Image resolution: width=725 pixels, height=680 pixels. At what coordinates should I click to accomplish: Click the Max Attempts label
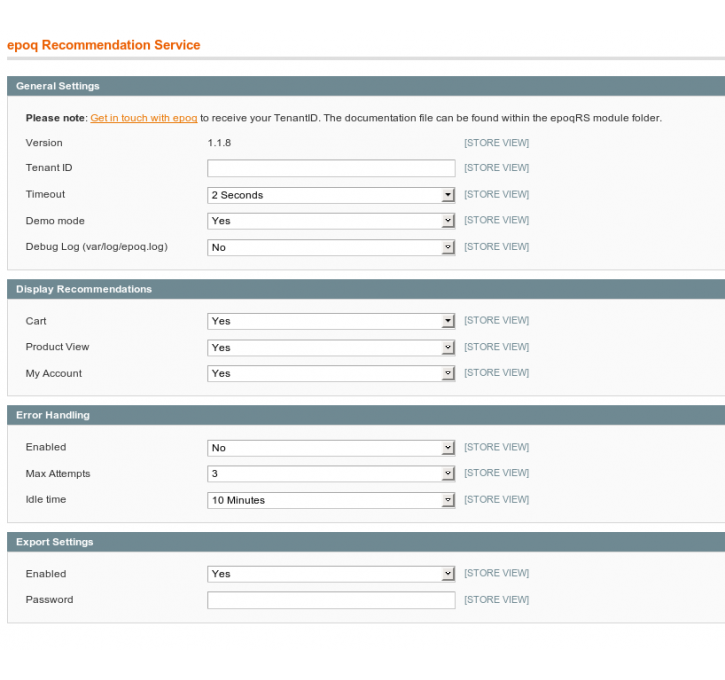(x=58, y=474)
